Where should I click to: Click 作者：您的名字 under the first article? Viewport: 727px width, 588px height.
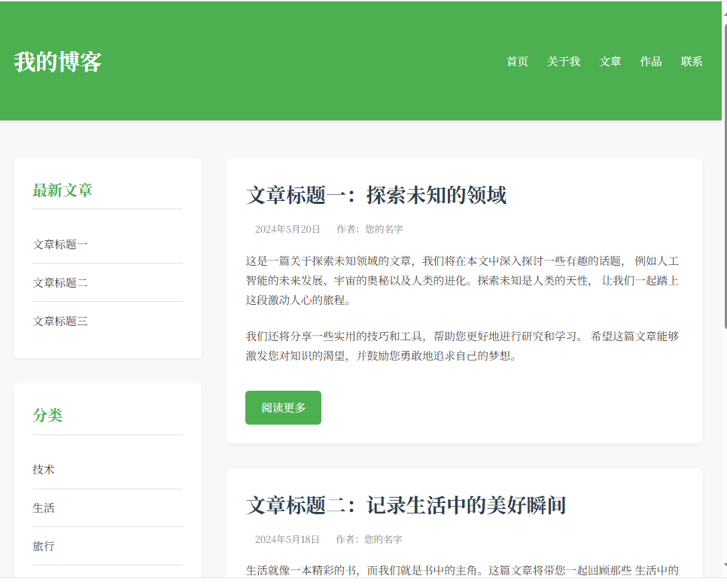pos(370,229)
